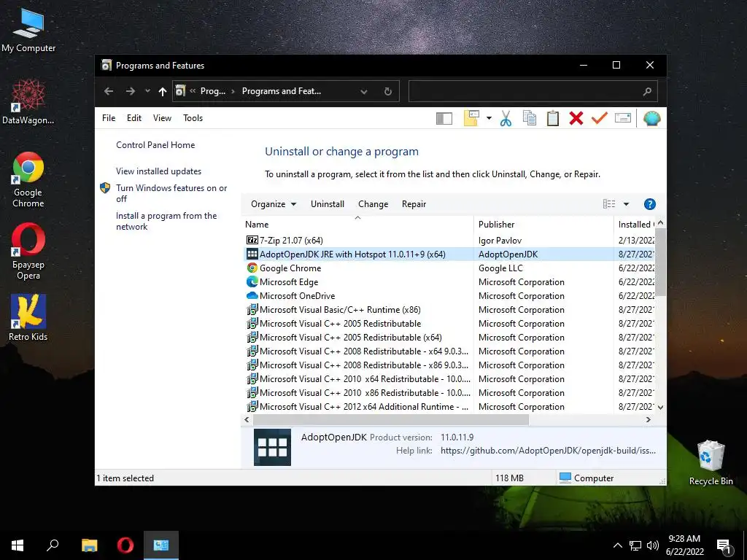Click the search magnifier icon

[x=647, y=91]
